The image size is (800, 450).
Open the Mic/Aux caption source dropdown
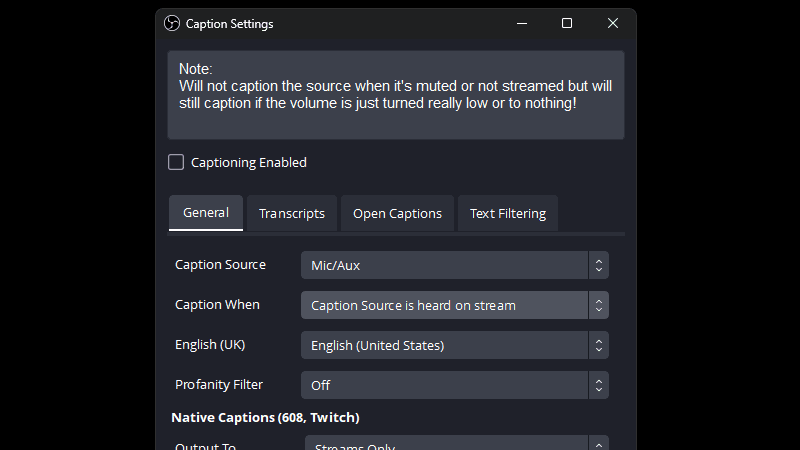(x=445, y=265)
